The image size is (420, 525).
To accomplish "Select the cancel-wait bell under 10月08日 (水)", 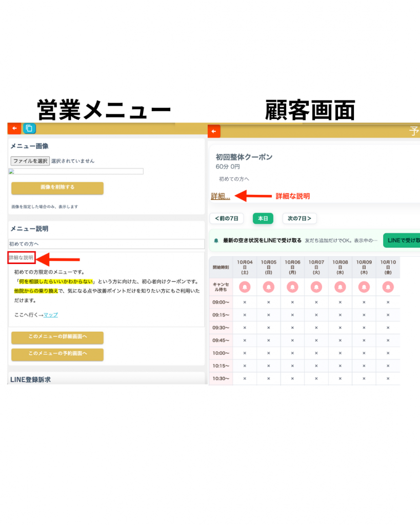I will (340, 287).
